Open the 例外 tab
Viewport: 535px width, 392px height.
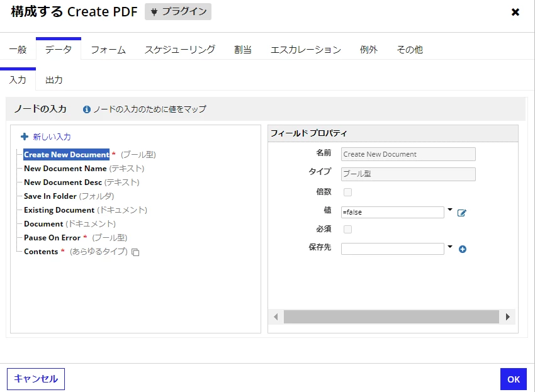[368, 50]
